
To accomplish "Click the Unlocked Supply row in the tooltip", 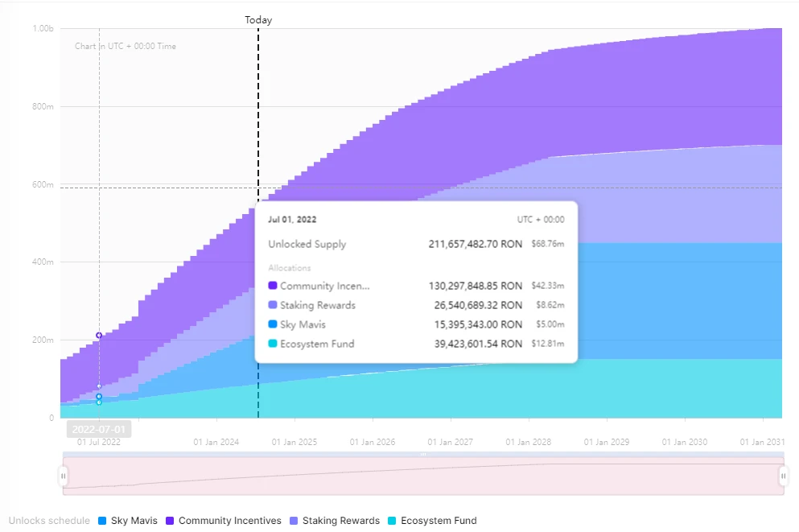I will pyautogui.click(x=415, y=244).
